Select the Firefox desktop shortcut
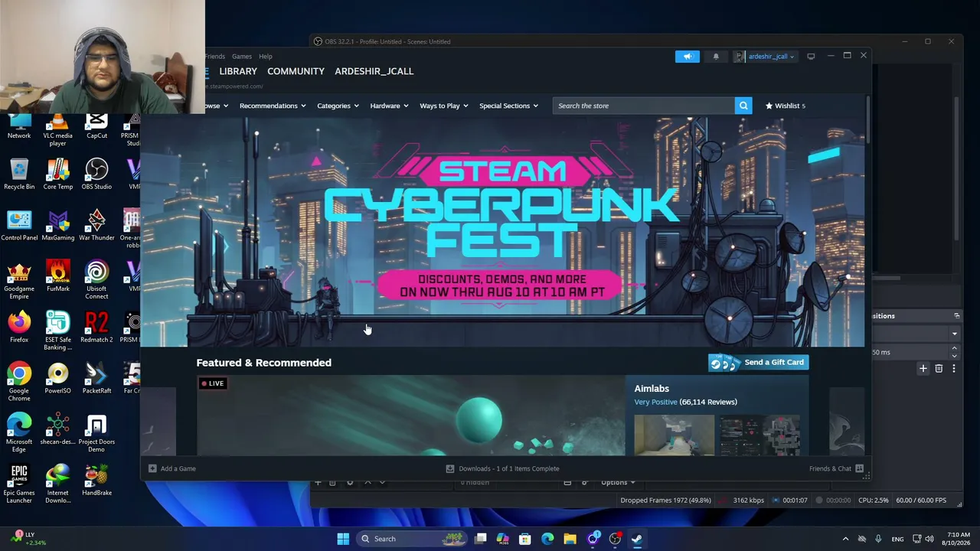The image size is (980, 551). coord(19,328)
